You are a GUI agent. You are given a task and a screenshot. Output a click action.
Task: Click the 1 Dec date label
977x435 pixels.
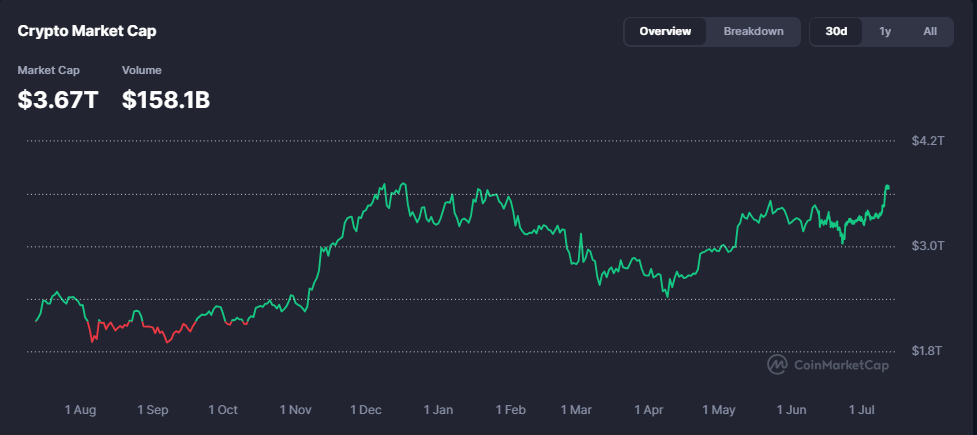point(366,410)
